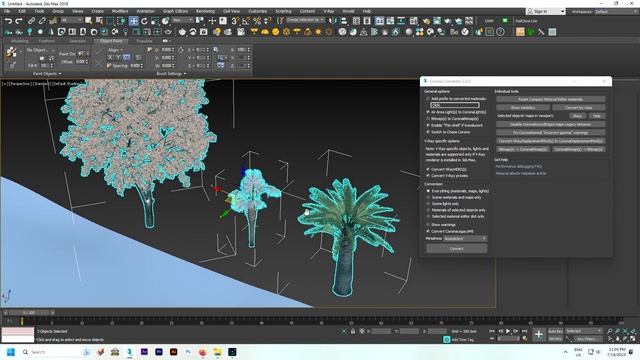
Task: Expand the Paint Objects panel arrow
Action: click(60, 74)
